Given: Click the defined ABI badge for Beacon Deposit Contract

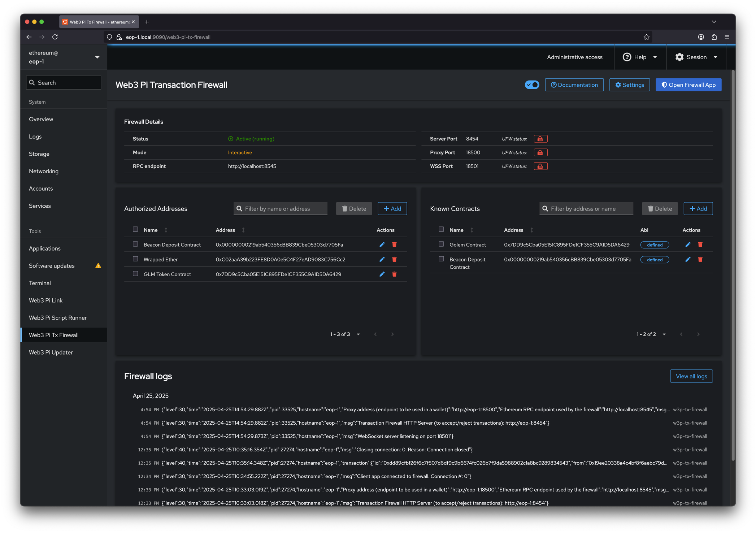Looking at the screenshot, I should pyautogui.click(x=654, y=260).
